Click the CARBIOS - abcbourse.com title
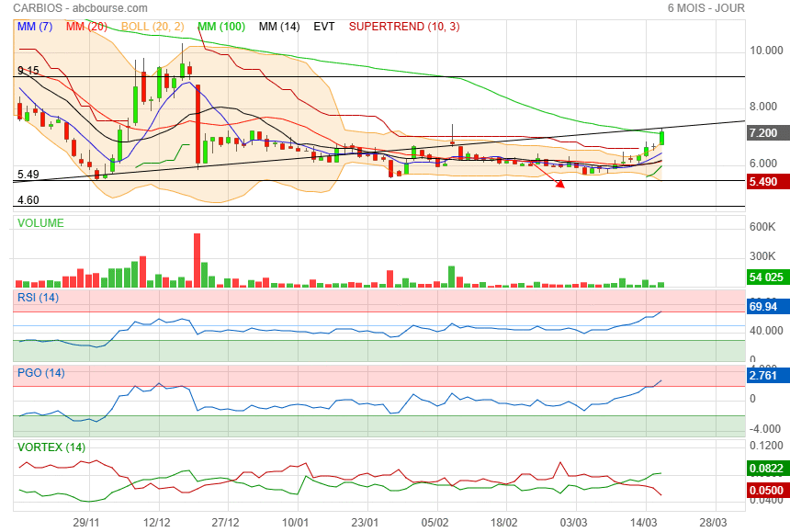The width and height of the screenshot is (790, 532). pos(80,8)
